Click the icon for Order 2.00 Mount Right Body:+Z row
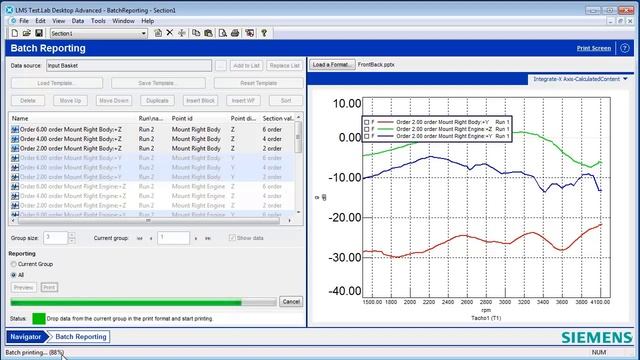 click(x=15, y=149)
